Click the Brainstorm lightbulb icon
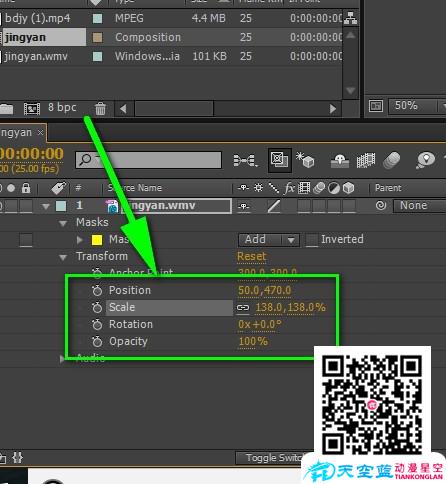Viewport: 446px width, 484px height. (426, 160)
